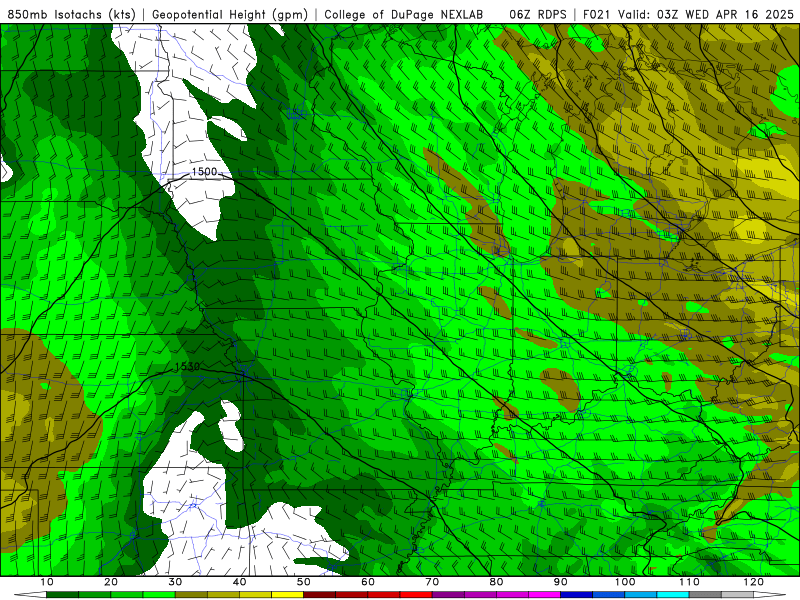Screen dimensions: 800x600
Task: Click the 120 tick label on color bar
Action: 754,582
